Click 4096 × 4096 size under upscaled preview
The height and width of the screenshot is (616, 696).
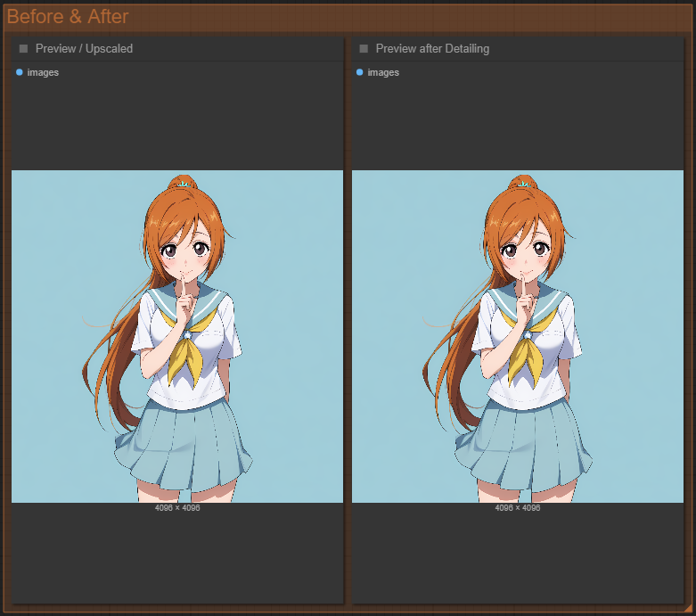coord(177,507)
